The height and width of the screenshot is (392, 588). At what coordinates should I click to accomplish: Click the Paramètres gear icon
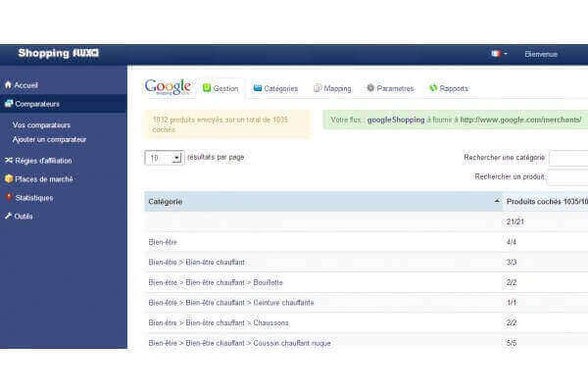click(x=370, y=88)
